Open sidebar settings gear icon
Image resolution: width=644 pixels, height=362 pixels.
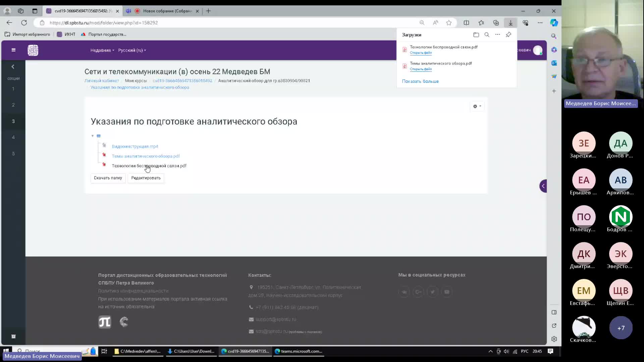coord(554,339)
